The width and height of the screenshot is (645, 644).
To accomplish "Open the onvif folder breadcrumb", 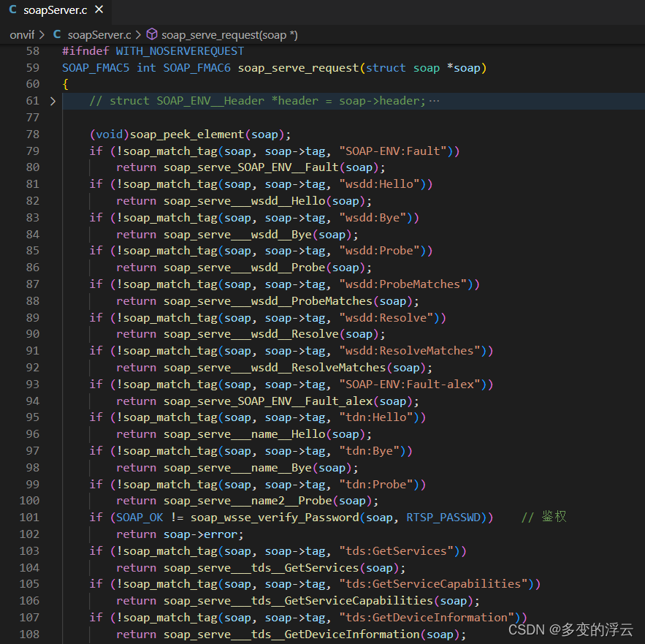I will pos(22,34).
